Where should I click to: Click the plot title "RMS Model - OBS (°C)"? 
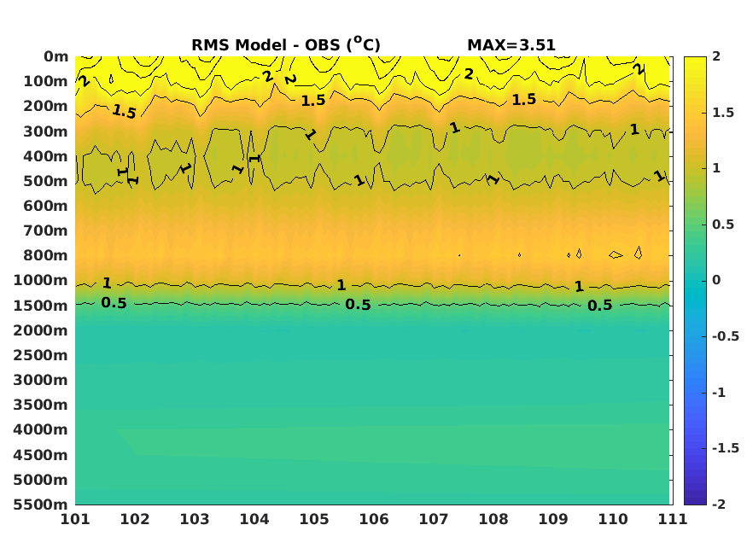(x=286, y=44)
